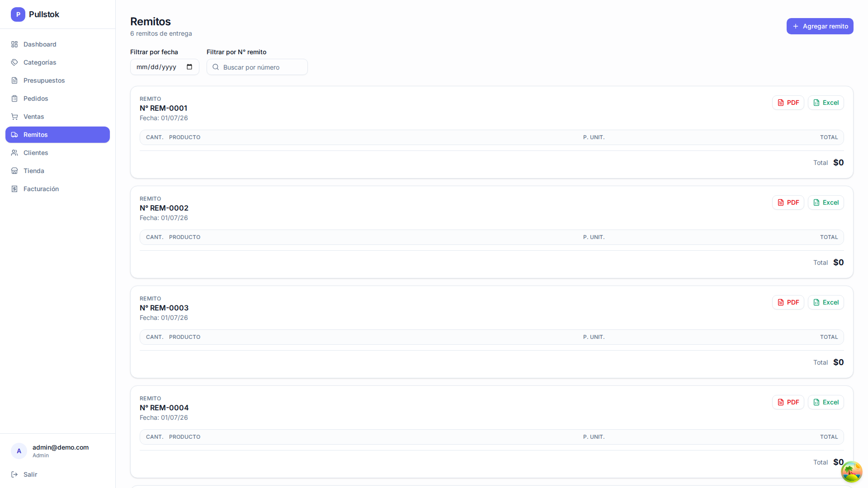Click the Salir logout icon

(14, 474)
